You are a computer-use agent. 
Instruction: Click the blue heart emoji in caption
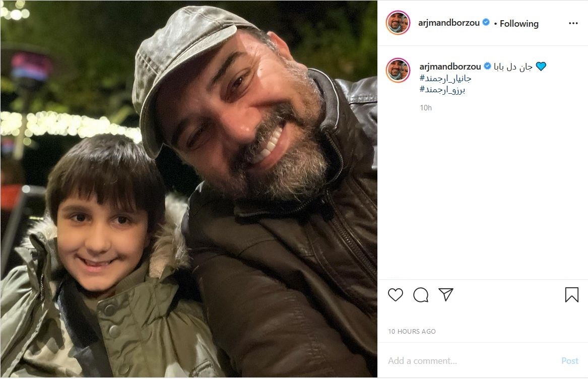(541, 67)
